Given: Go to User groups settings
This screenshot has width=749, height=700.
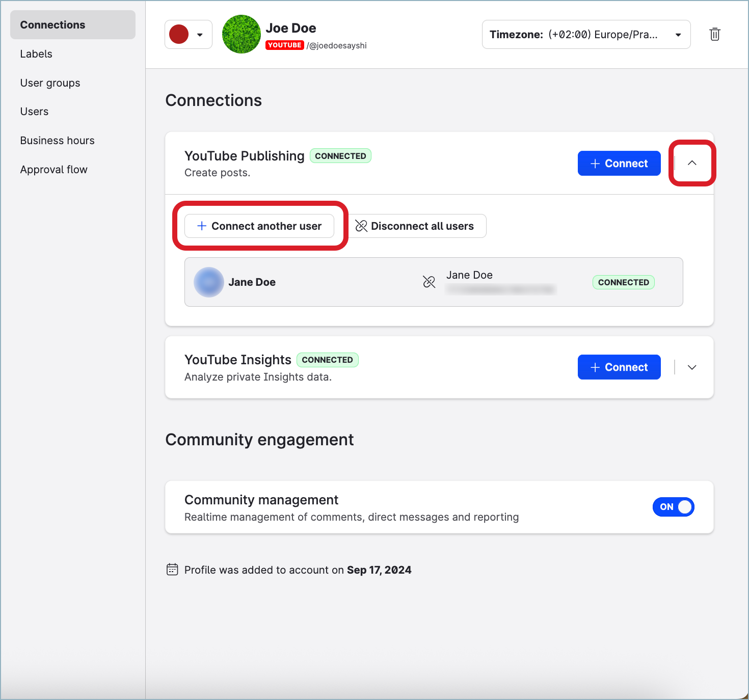Looking at the screenshot, I should pyautogui.click(x=50, y=83).
